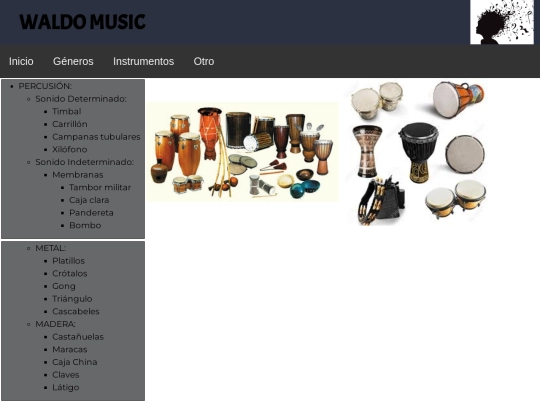Click the METAL category heading
Viewport: 540px width, 405px height.
tap(51, 248)
